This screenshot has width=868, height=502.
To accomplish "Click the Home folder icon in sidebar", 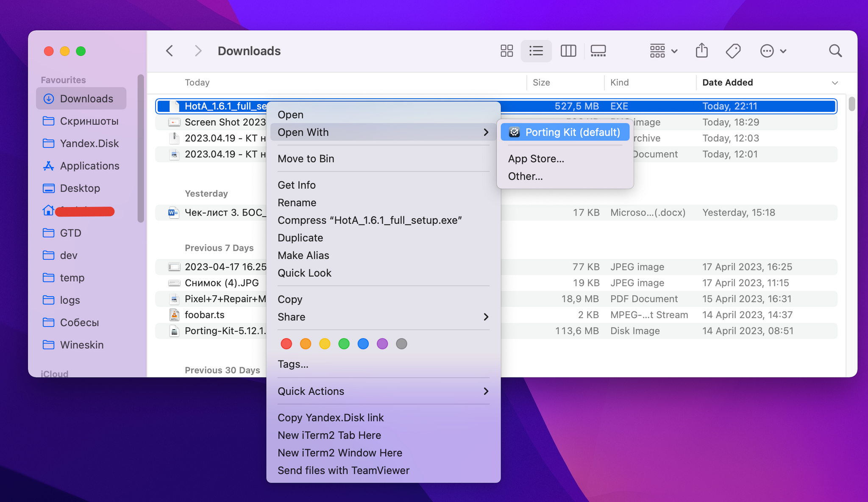I will pyautogui.click(x=48, y=210).
